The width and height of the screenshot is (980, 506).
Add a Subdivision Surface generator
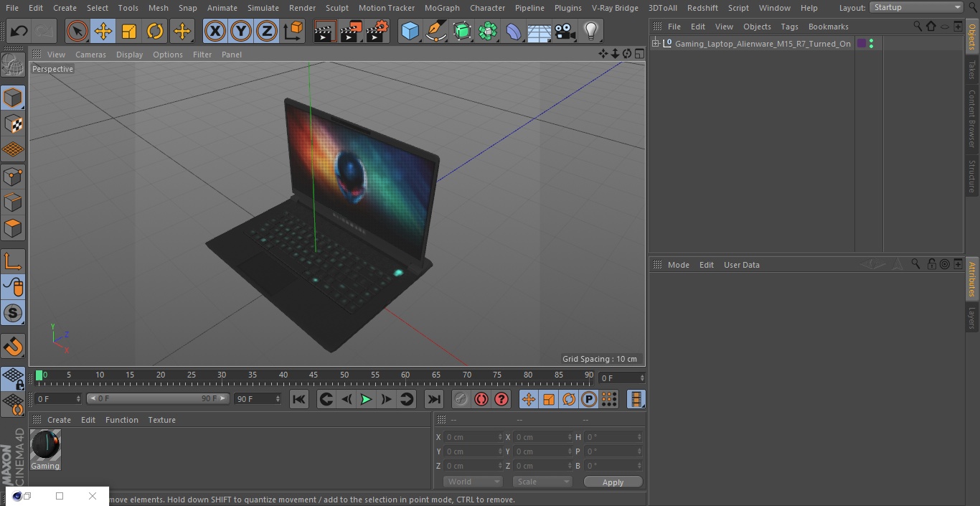pyautogui.click(x=462, y=31)
